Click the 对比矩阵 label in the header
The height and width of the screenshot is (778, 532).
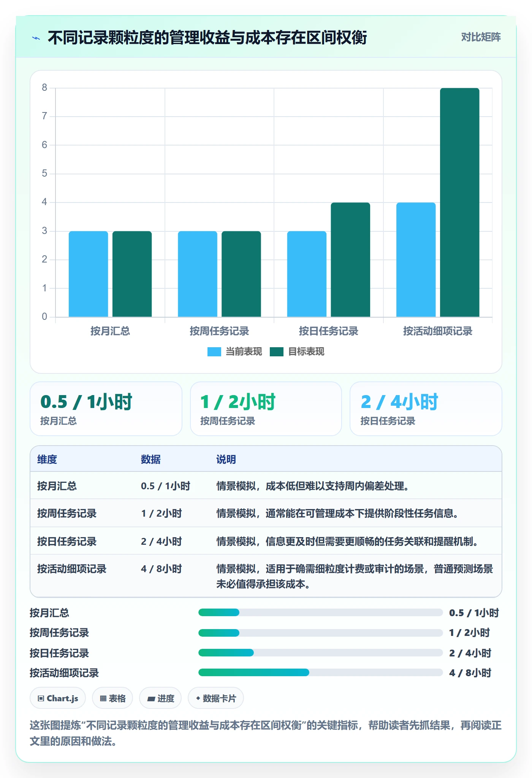pos(481,37)
